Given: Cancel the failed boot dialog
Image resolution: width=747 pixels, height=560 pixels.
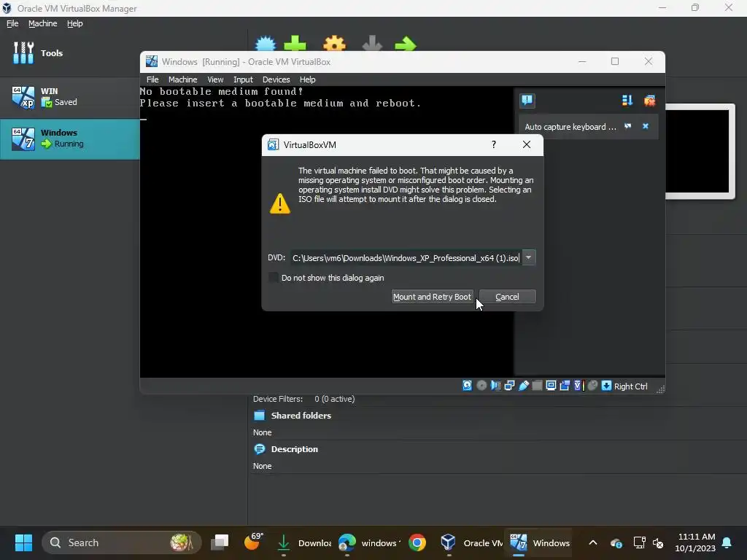Looking at the screenshot, I should tap(508, 297).
